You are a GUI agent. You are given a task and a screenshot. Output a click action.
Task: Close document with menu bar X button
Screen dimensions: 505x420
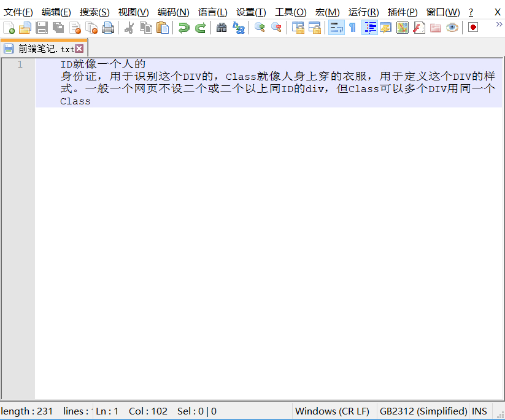click(498, 12)
